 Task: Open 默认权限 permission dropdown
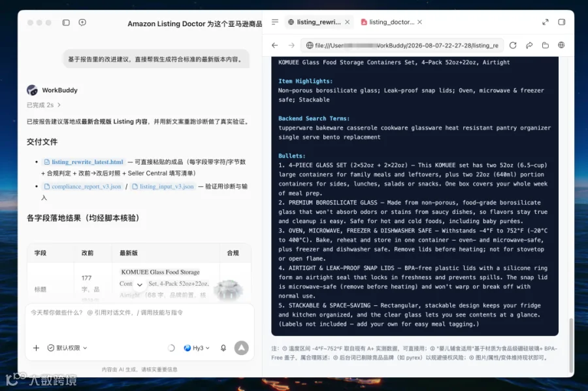point(67,348)
